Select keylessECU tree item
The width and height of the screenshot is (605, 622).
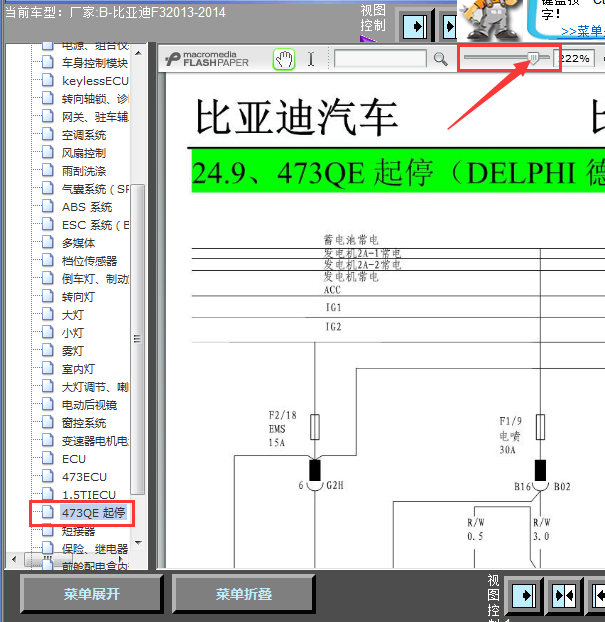[x=95, y=81]
